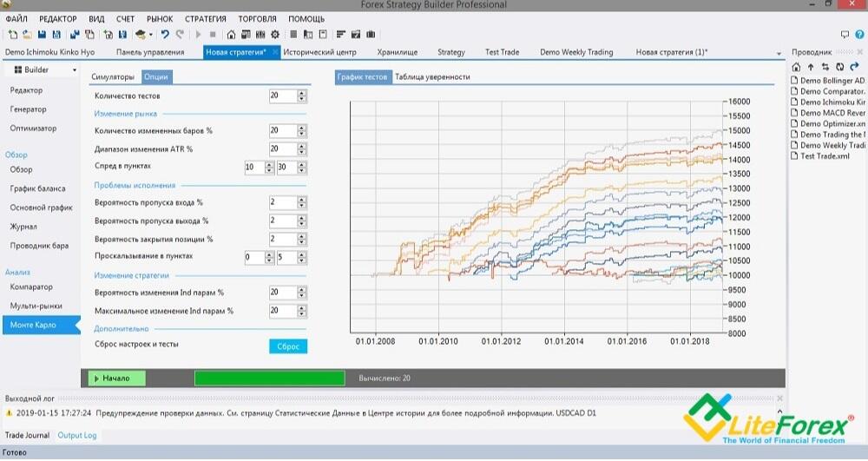Open Demo Optimizer file in Проводник

click(828, 123)
